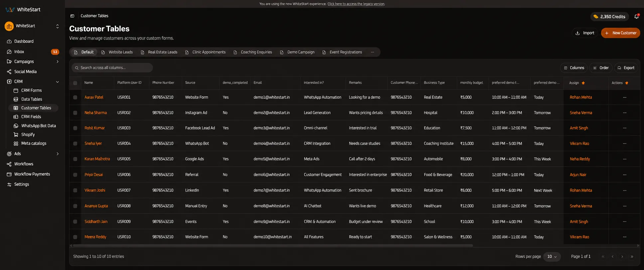Viewport: 644px width, 270px height.
Task: Click the search across all columns field
Action: [x=112, y=68]
